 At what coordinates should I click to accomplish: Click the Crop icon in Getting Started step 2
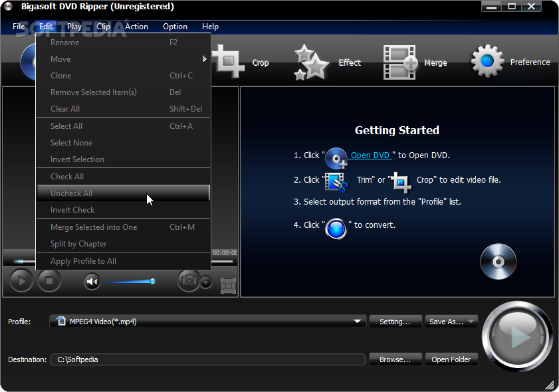click(401, 182)
